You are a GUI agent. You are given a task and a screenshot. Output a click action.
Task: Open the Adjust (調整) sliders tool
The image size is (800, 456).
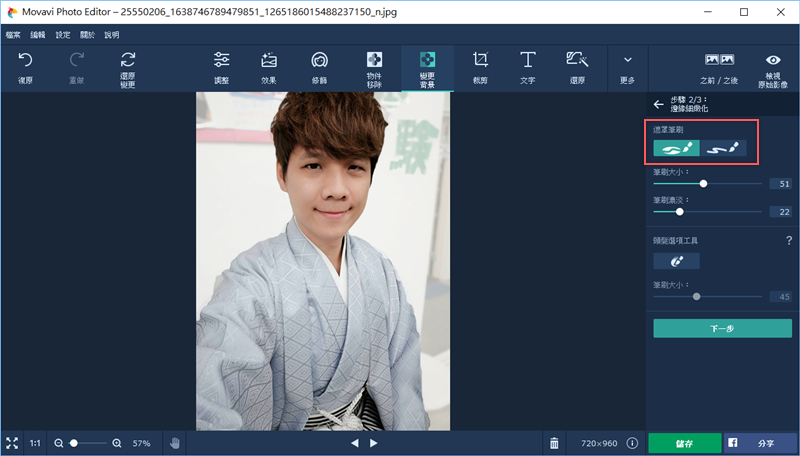coord(221,60)
